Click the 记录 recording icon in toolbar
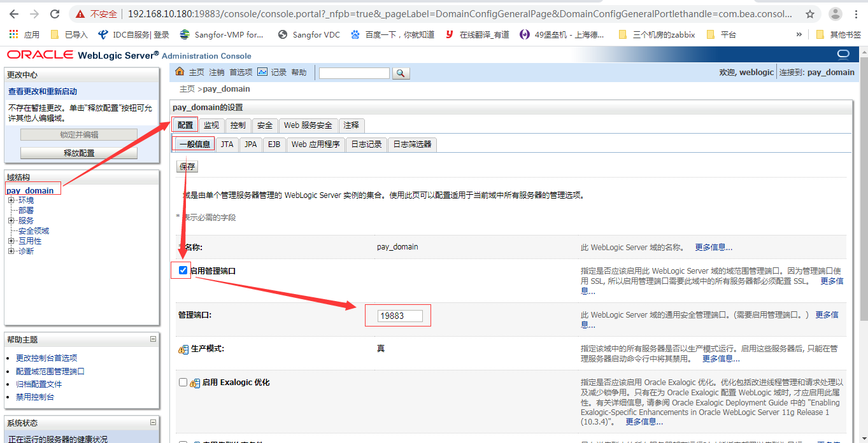Viewport: 868px width, 443px height. 262,72
